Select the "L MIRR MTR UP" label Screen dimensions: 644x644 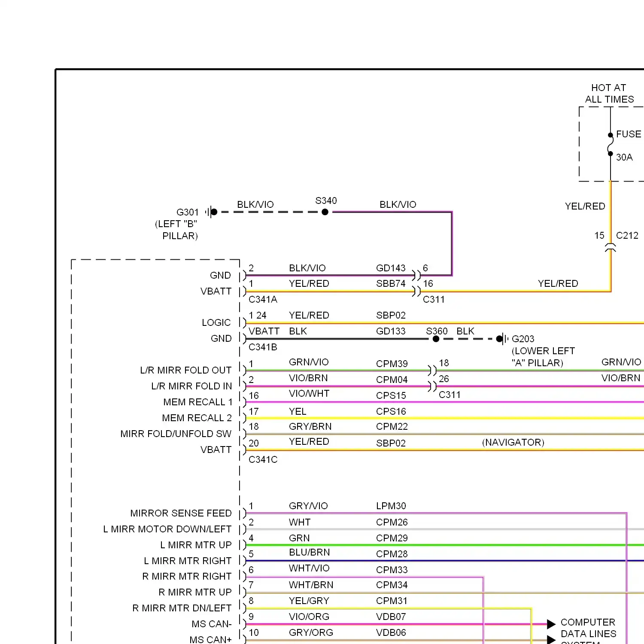pyautogui.click(x=196, y=545)
